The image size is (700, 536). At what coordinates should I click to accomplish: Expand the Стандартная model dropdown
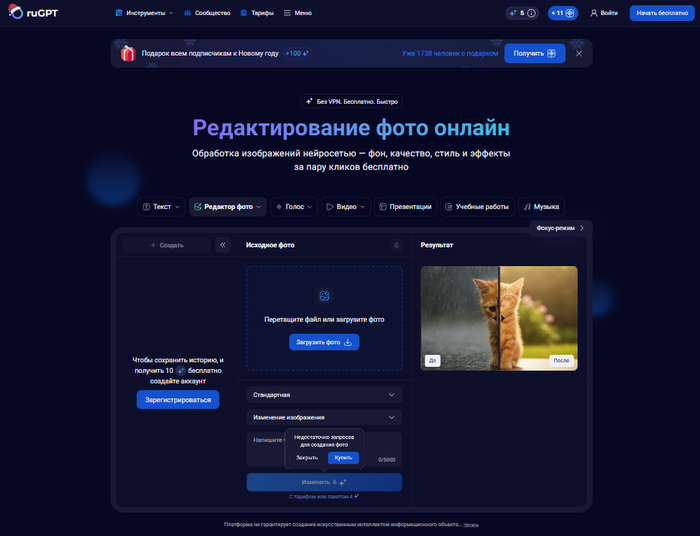pos(324,395)
